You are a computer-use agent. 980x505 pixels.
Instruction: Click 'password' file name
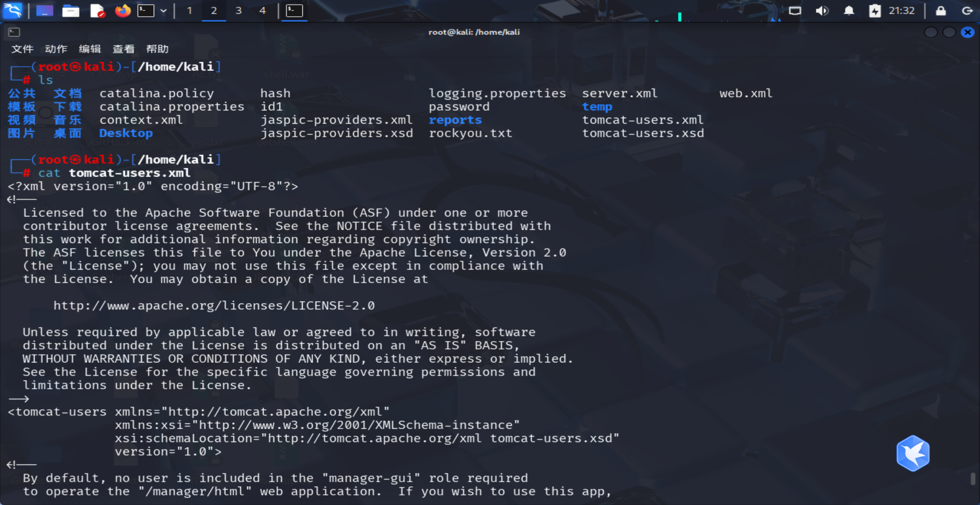(x=459, y=107)
